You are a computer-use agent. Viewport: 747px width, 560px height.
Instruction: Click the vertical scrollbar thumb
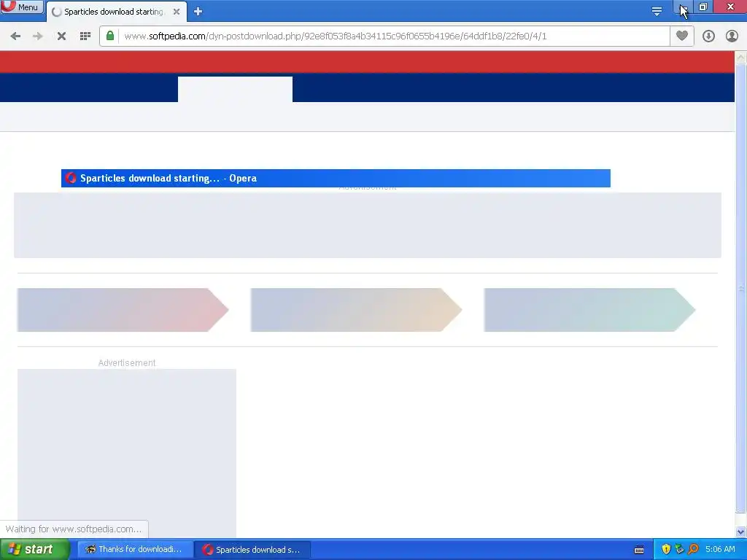741,288
